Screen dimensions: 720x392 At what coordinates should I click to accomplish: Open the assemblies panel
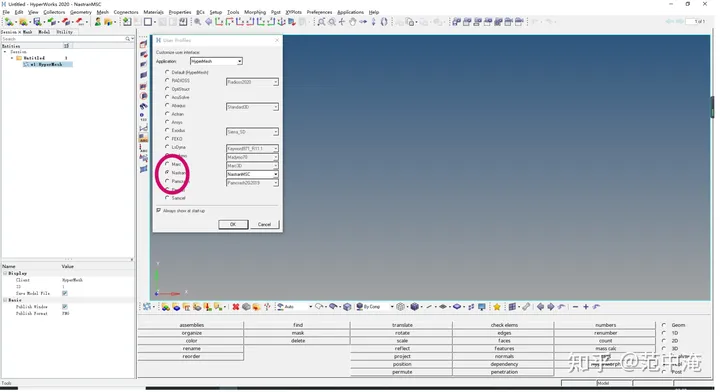point(191,325)
